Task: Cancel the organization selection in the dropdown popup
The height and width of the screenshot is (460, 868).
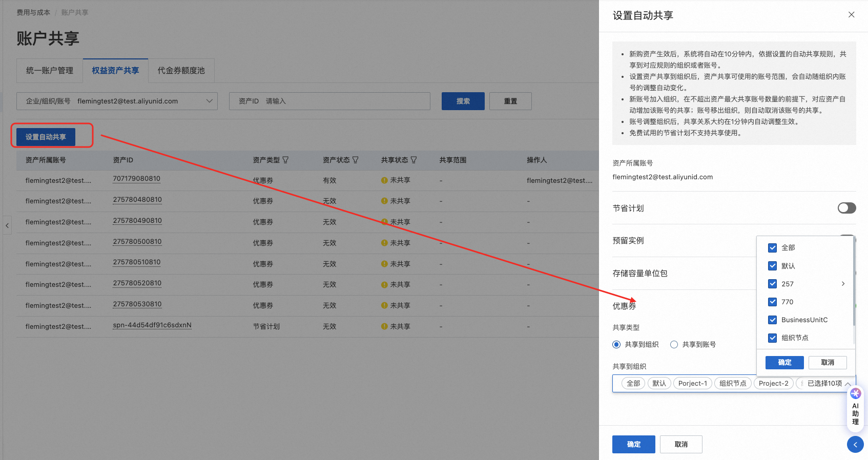Action: 828,363
